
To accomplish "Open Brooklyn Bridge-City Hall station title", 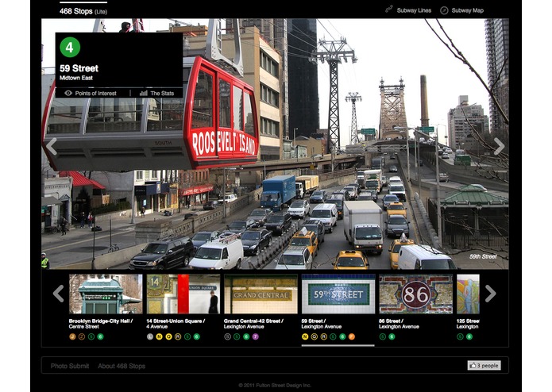I will pyautogui.click(x=101, y=324).
